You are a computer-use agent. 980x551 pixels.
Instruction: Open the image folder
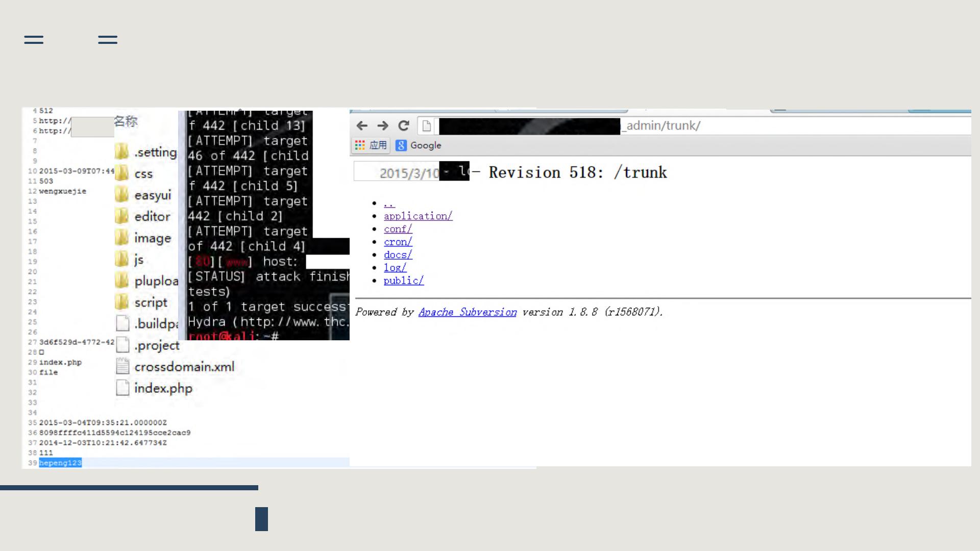(x=152, y=238)
